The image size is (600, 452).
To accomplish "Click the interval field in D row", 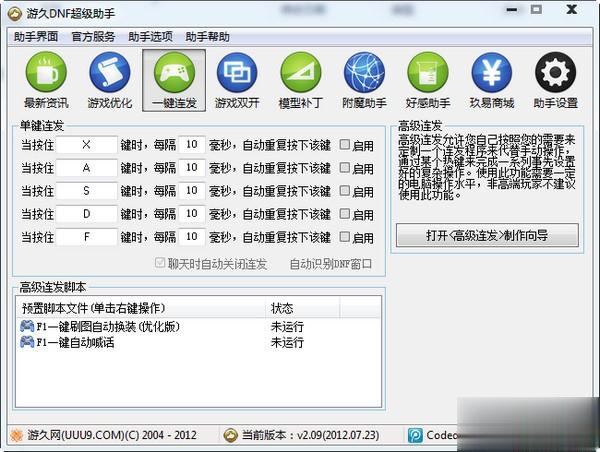I will (x=192, y=214).
